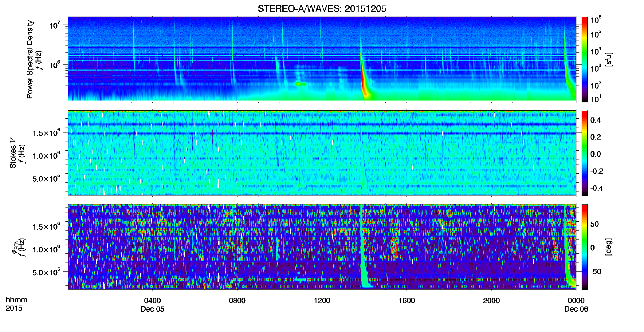Click 5.0×10^5 tick on the Stokes V panel
The height and width of the screenshot is (332, 644).
(46, 179)
